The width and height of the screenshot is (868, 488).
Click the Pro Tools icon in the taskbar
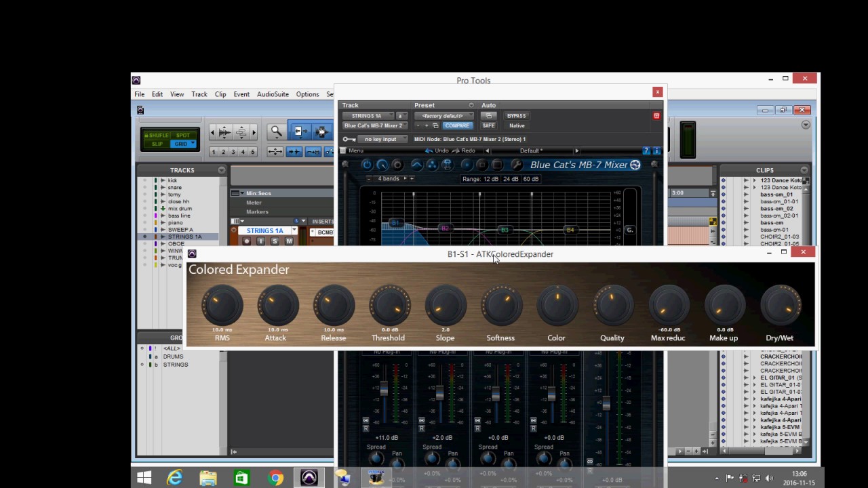pyautogui.click(x=309, y=478)
